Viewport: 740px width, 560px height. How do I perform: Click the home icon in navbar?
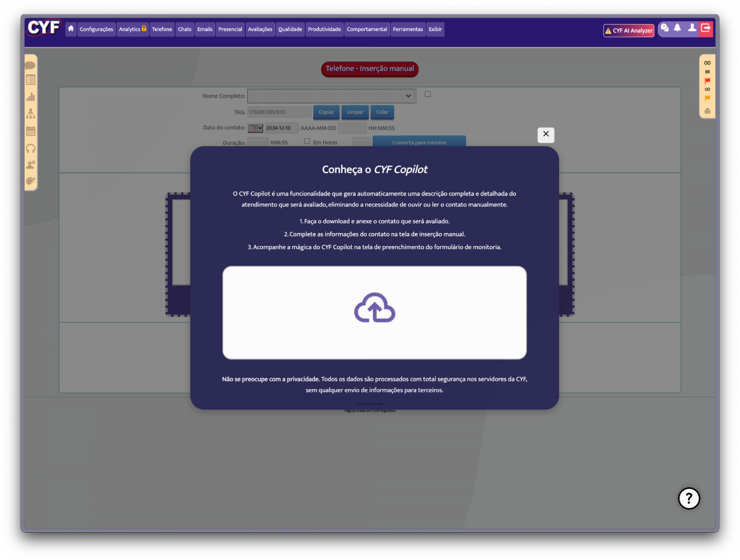pos(71,29)
